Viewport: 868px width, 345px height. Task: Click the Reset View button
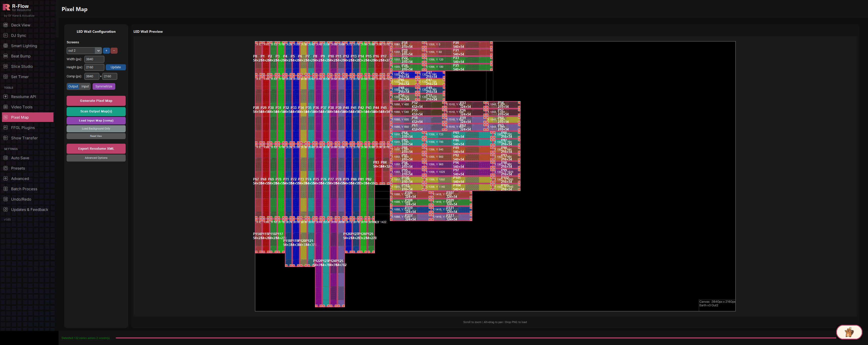(x=96, y=136)
